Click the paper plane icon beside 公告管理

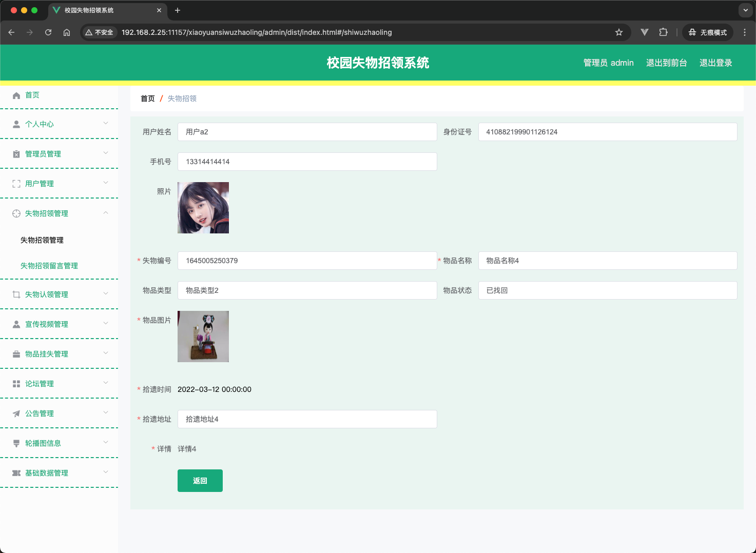click(16, 413)
